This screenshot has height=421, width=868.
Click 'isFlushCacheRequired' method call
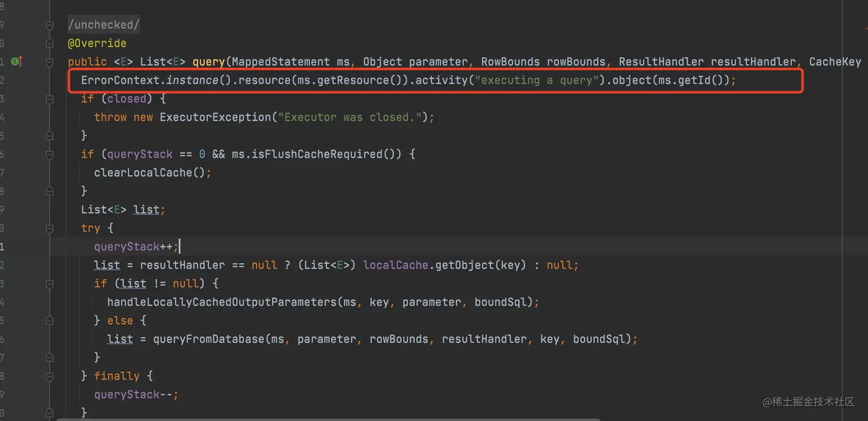[x=317, y=154]
